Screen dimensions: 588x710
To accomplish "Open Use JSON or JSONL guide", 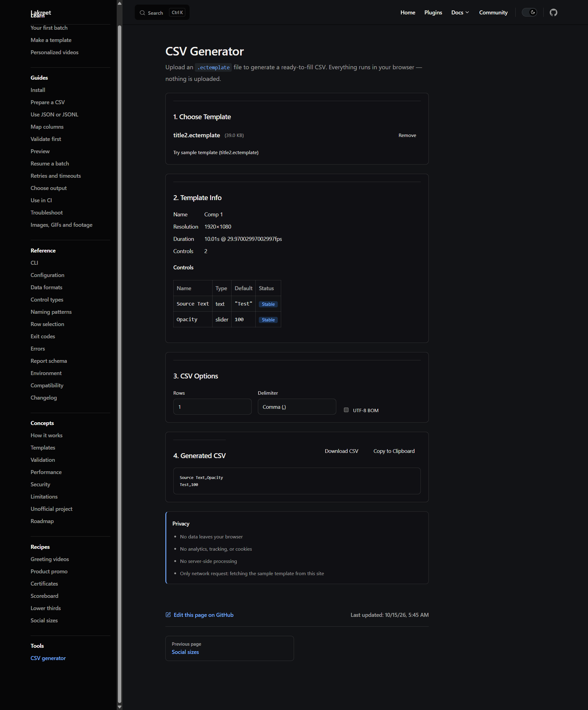I will tap(55, 114).
